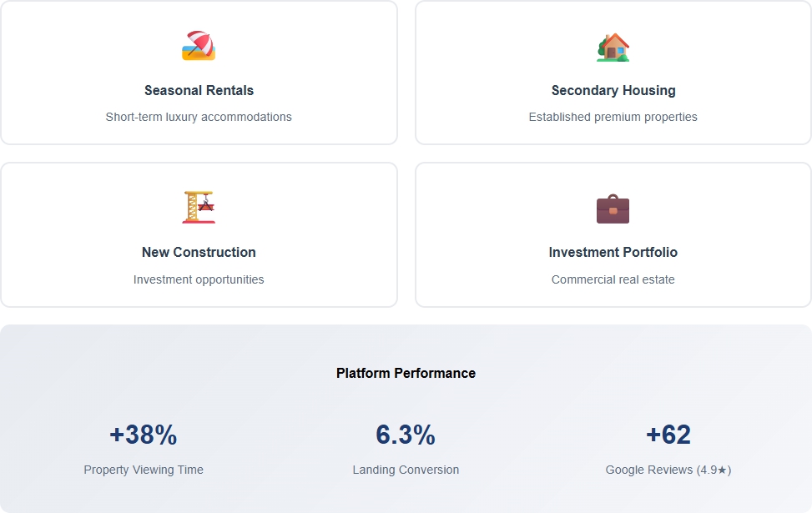Click the +62 statistic value

coord(668,435)
